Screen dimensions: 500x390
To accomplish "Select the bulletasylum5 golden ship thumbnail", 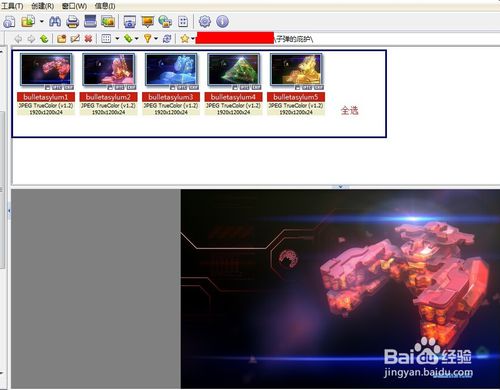I will click(x=296, y=70).
